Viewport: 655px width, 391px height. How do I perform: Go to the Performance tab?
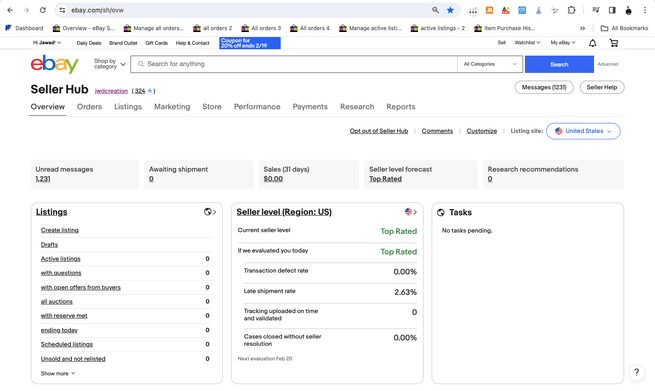click(x=257, y=107)
